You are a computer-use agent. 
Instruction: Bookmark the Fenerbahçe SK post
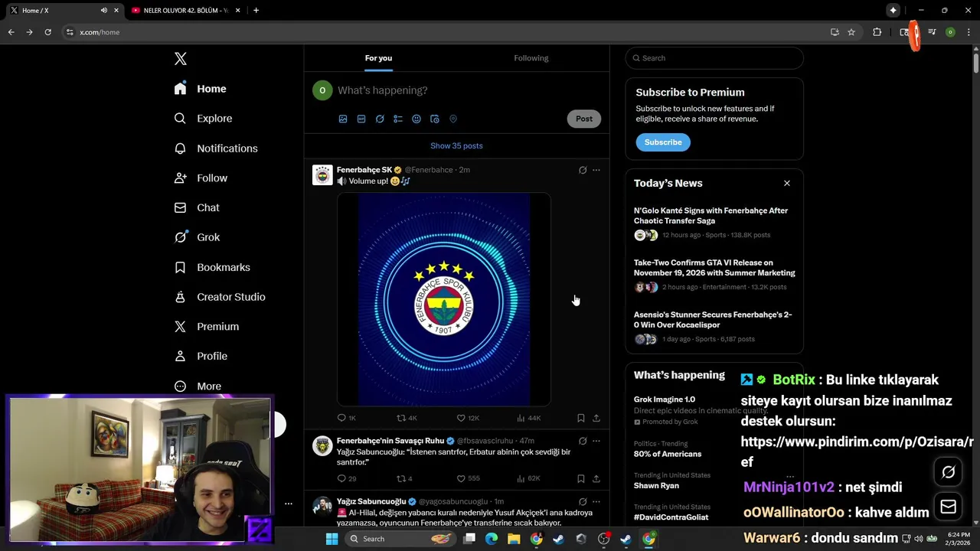[581, 418]
